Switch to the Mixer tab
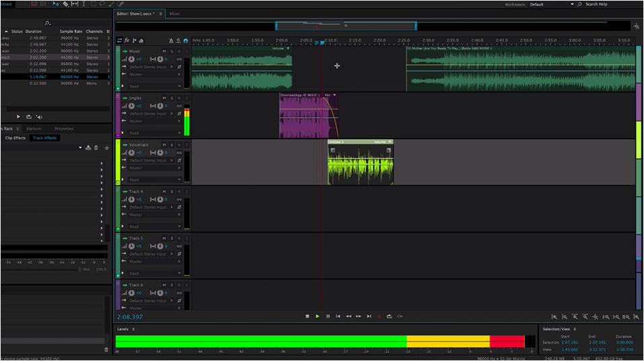644x361 pixels. [174, 13]
